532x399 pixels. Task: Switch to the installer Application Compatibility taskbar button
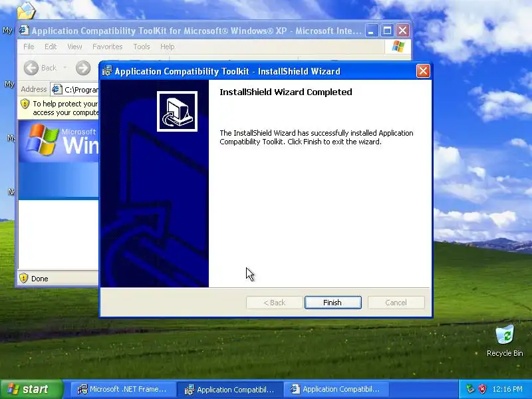coord(229,389)
